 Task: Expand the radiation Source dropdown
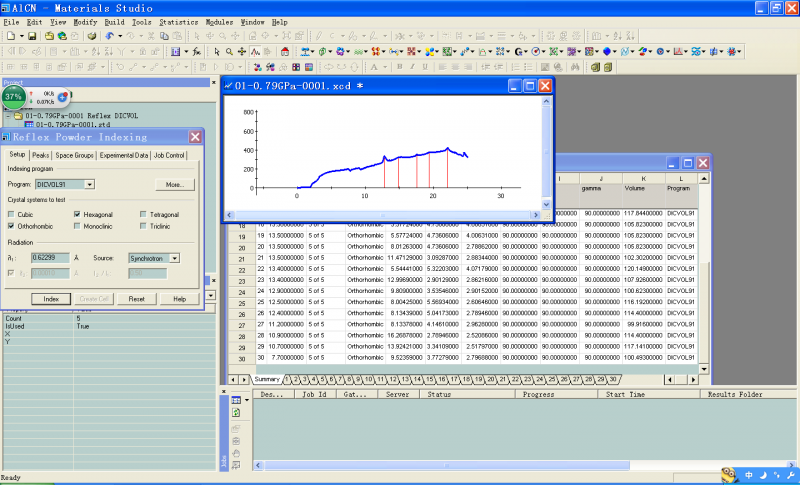coord(174,258)
